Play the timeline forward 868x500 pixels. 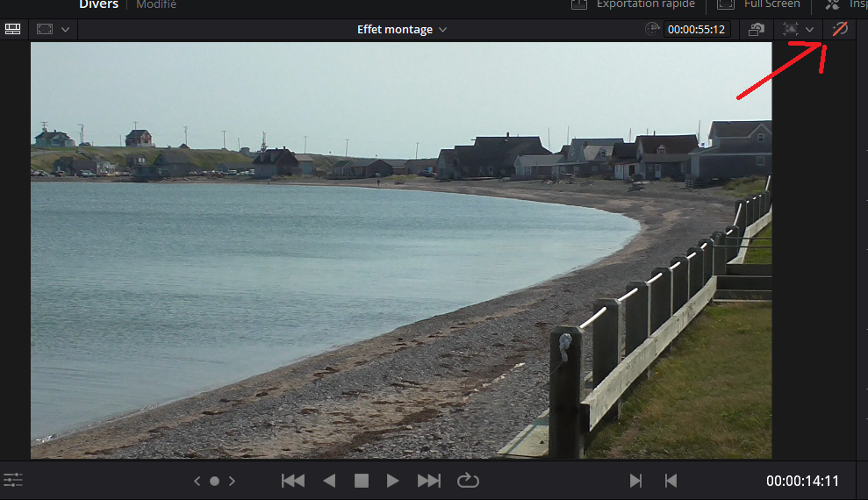393,481
